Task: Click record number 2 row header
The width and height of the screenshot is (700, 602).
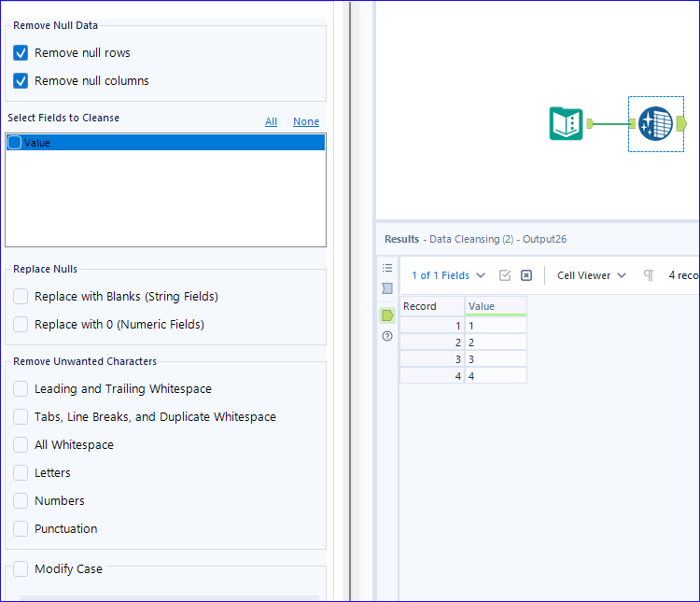Action: (432, 343)
